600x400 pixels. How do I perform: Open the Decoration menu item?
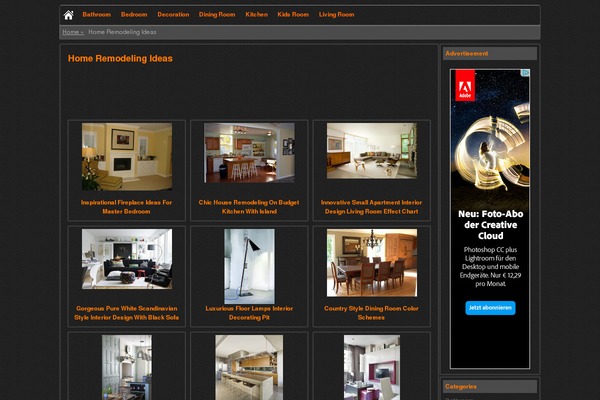[x=173, y=15]
